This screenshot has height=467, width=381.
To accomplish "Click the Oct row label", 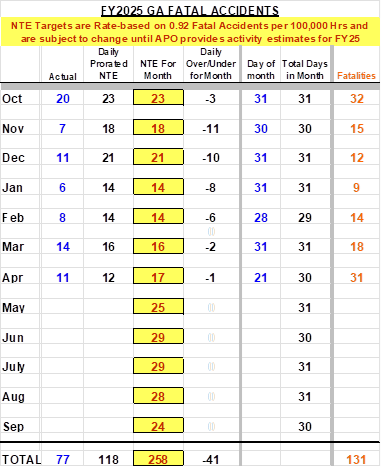I will pos(12,99).
